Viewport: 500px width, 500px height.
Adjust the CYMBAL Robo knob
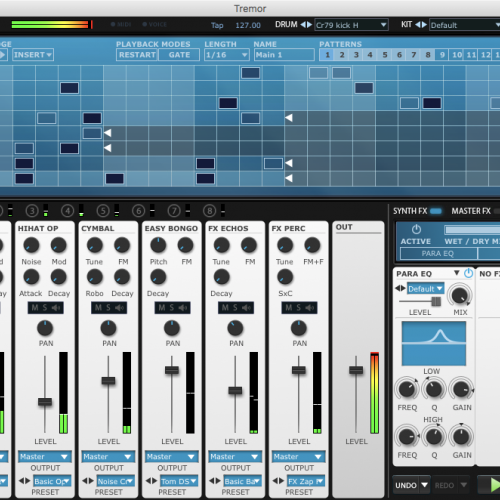95,277
